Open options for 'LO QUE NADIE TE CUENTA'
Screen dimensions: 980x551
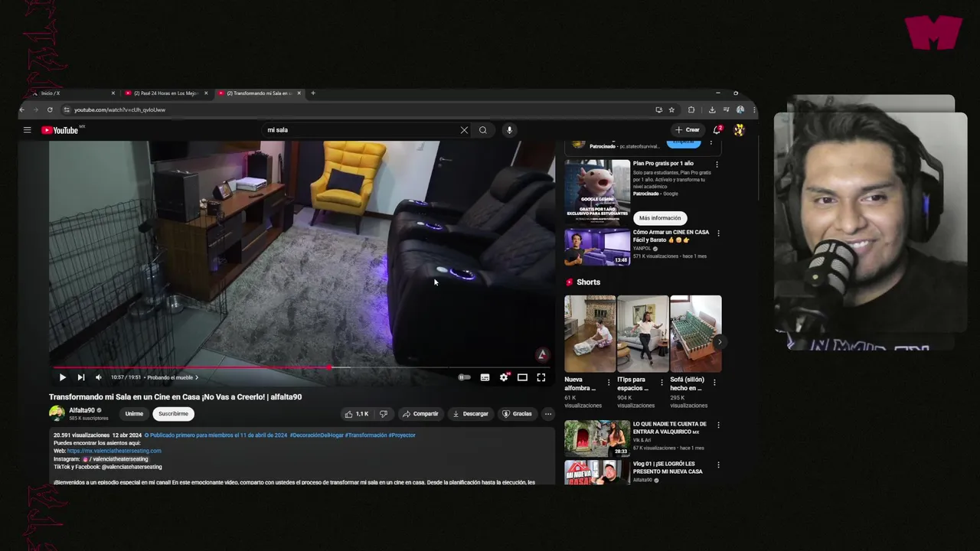click(718, 425)
